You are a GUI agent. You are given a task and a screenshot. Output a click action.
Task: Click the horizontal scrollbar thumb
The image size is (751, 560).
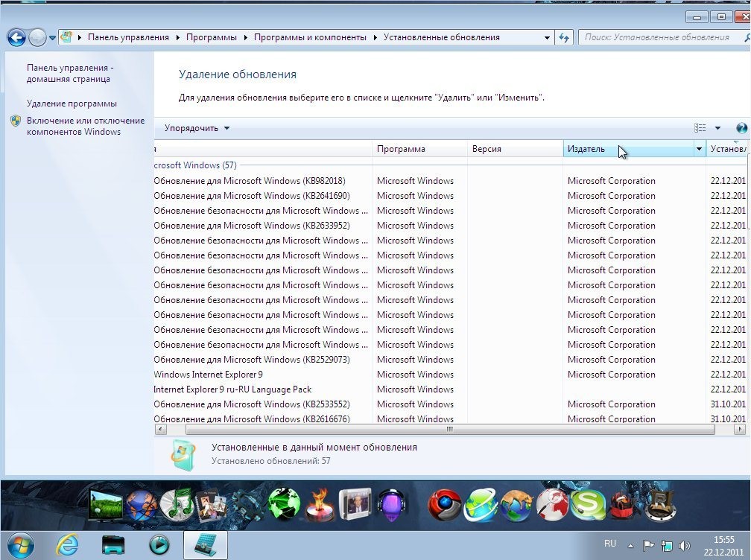(x=450, y=430)
